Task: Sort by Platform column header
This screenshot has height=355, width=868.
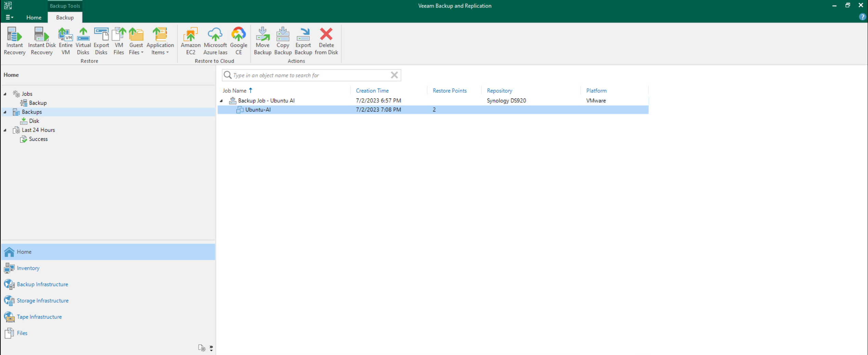Action: [x=596, y=91]
